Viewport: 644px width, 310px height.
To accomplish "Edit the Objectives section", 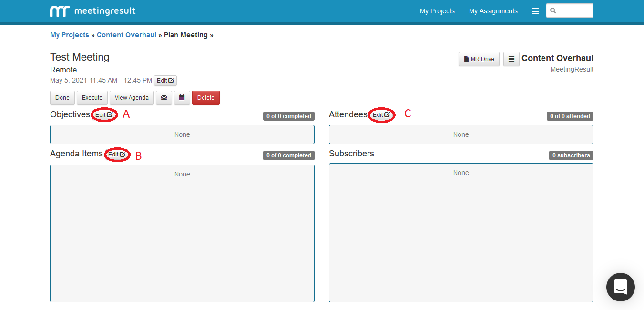I will [104, 115].
